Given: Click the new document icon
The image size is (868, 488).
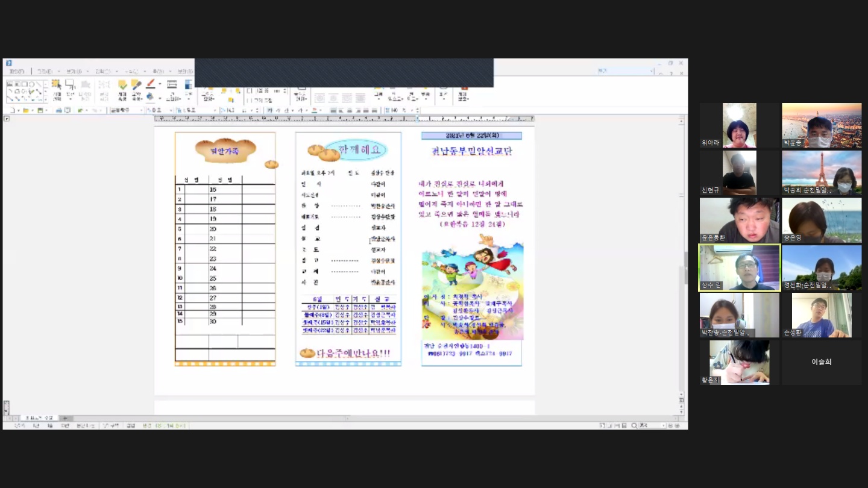Looking at the screenshot, I should 12,110.
